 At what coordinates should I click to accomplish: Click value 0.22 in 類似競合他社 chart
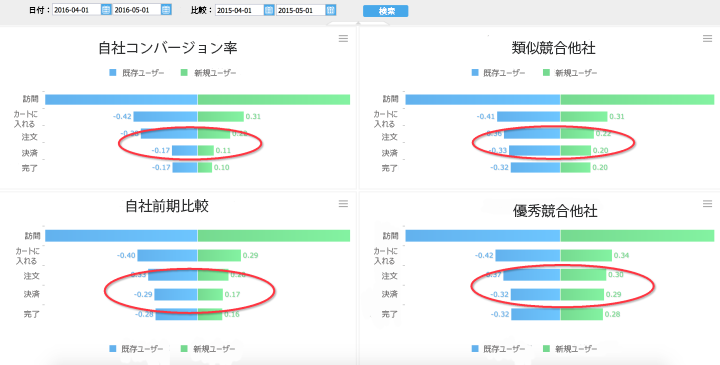pyautogui.click(x=603, y=134)
